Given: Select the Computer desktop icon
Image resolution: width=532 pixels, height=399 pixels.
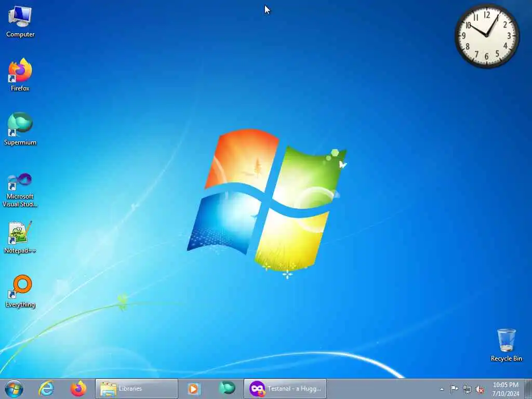Looking at the screenshot, I should tap(20, 21).
